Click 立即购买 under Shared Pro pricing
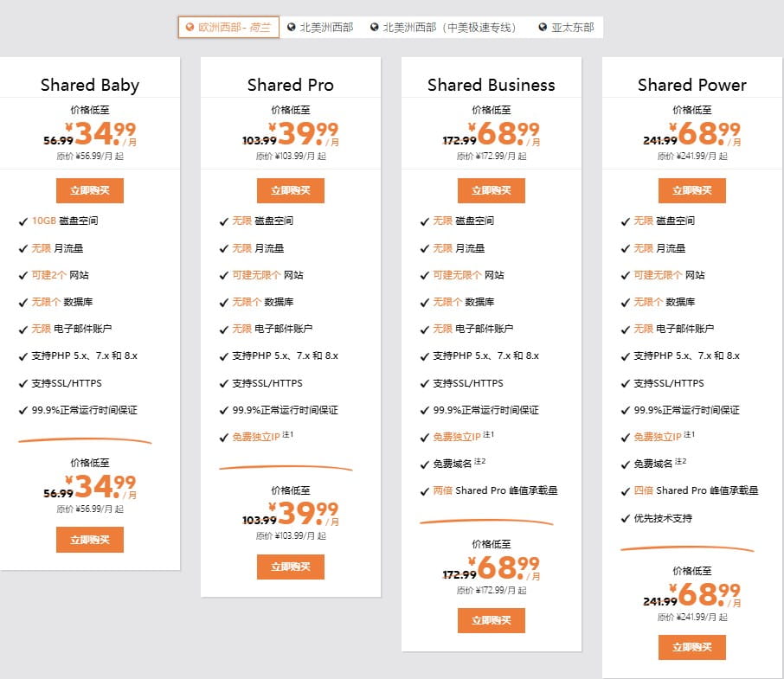Image resolution: width=784 pixels, height=679 pixels. [290, 567]
